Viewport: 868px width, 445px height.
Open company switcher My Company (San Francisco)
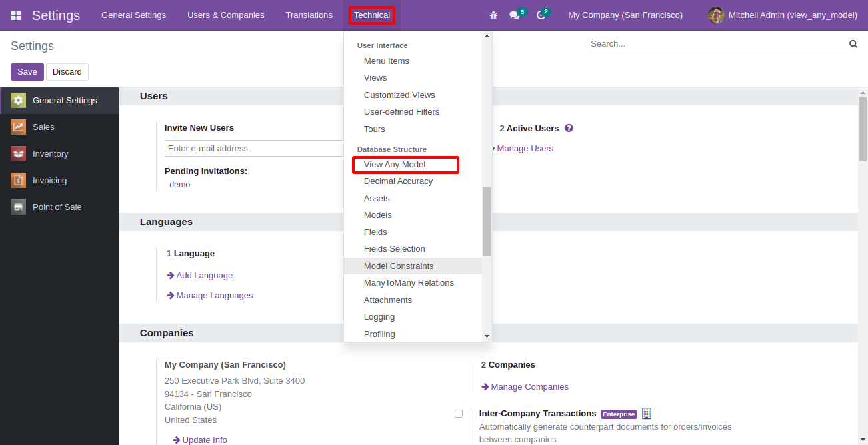click(625, 15)
